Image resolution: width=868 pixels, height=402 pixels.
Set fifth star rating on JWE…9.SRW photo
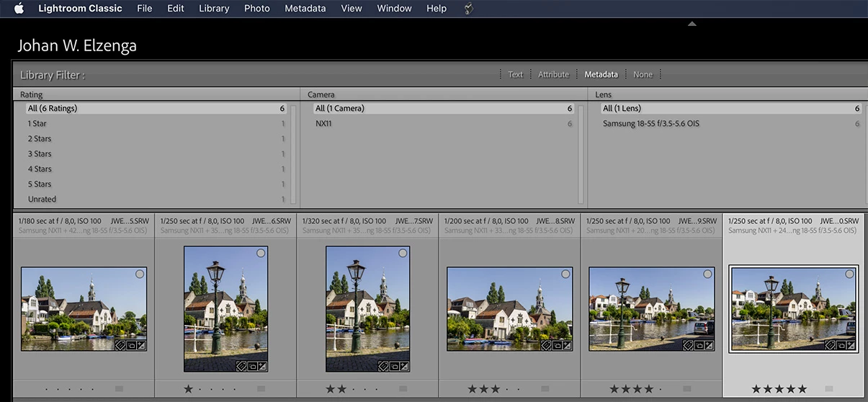click(661, 389)
